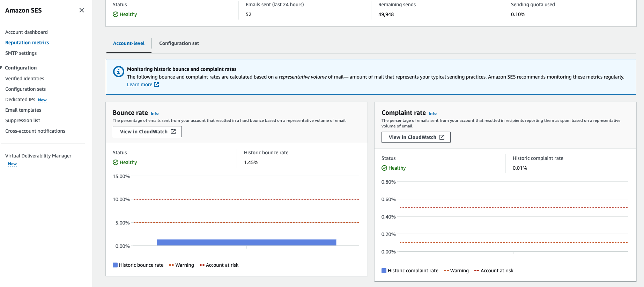Screen dimensions: 644x287
Task: Select the Account-level tab
Action: coord(129,43)
